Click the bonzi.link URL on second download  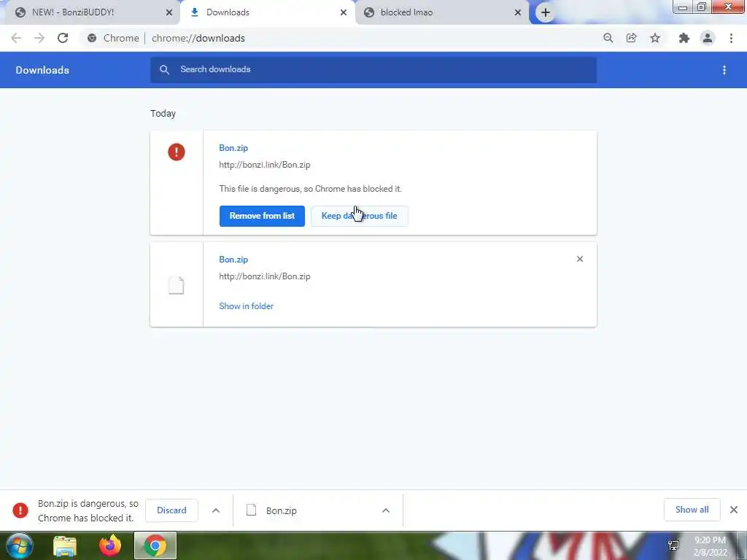[264, 276]
